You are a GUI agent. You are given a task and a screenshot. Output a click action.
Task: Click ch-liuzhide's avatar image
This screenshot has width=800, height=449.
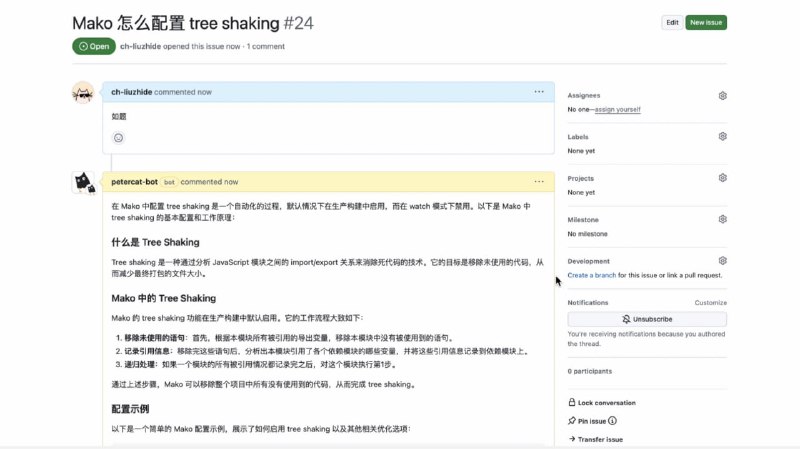click(84, 93)
